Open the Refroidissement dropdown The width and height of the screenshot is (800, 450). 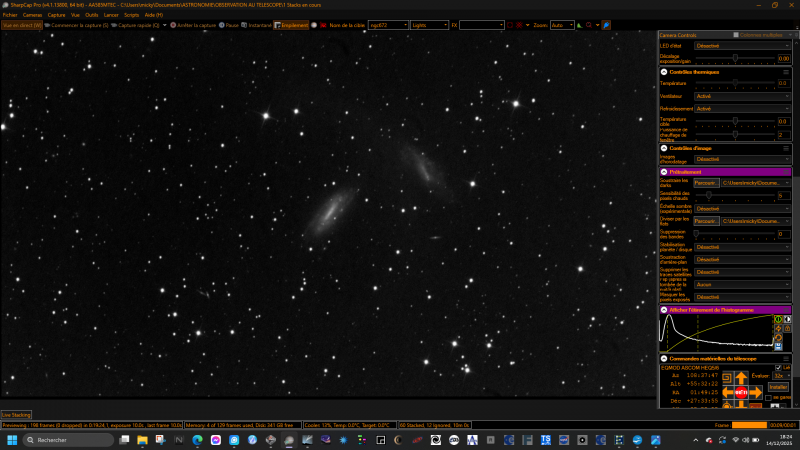(x=742, y=109)
